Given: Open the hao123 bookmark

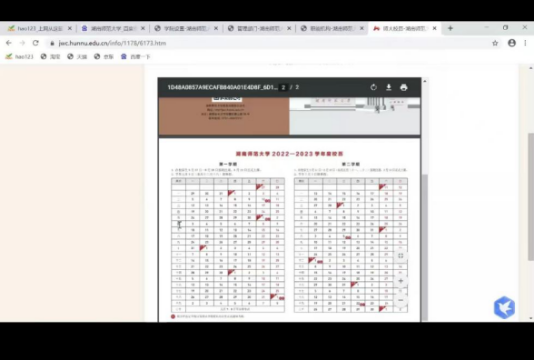Looking at the screenshot, I should pos(19,57).
